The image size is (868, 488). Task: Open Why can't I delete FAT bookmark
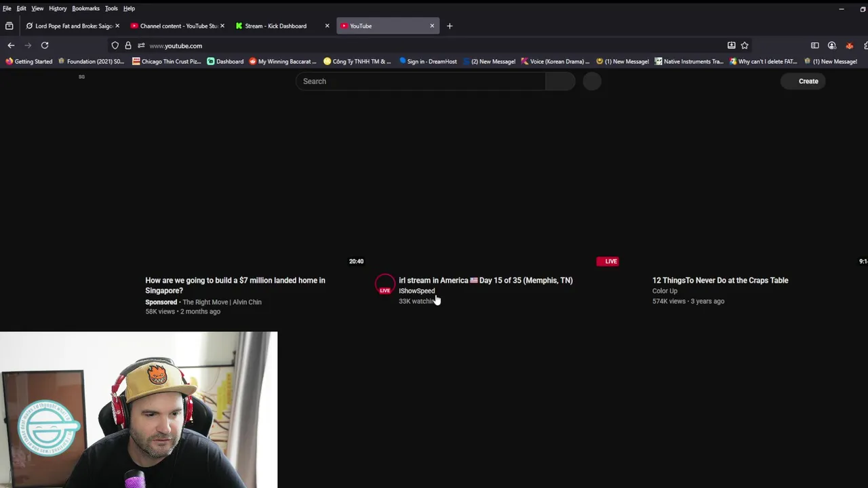[x=763, y=62]
